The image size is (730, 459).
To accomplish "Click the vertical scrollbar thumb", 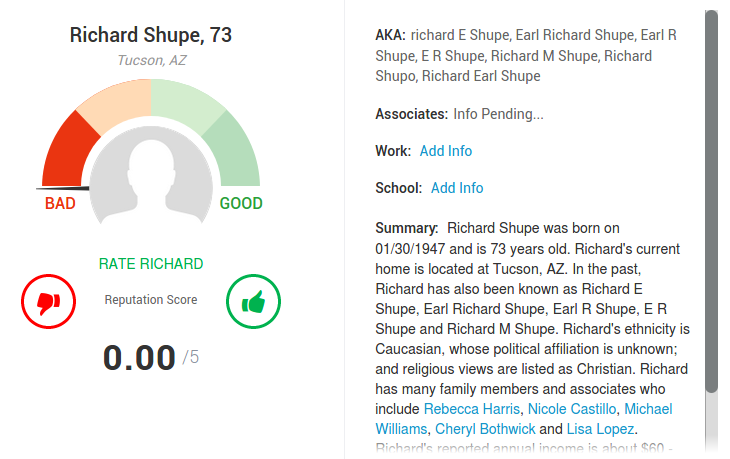I will [x=711, y=200].
